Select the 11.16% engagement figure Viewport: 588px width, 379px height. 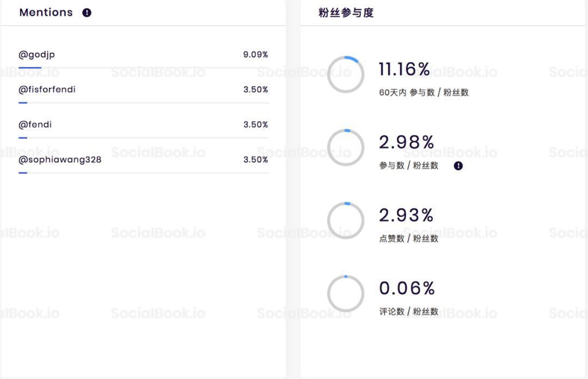click(x=404, y=69)
